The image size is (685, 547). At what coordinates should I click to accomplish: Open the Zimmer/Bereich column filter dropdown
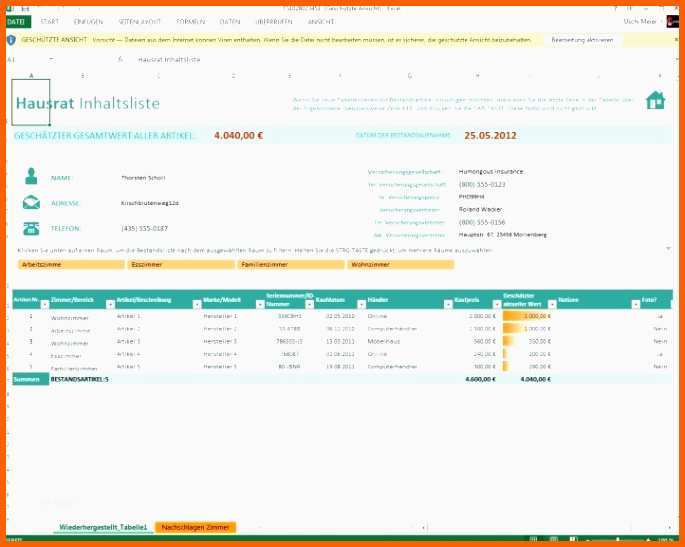point(110,303)
